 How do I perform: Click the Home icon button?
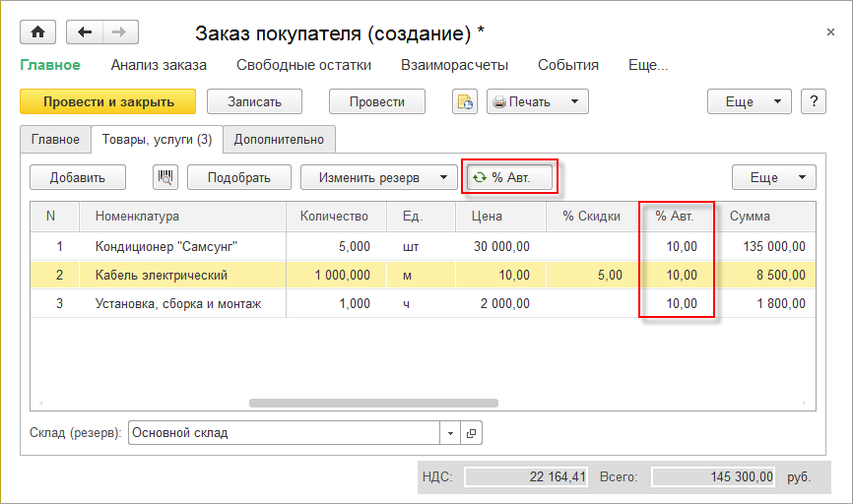(x=38, y=32)
